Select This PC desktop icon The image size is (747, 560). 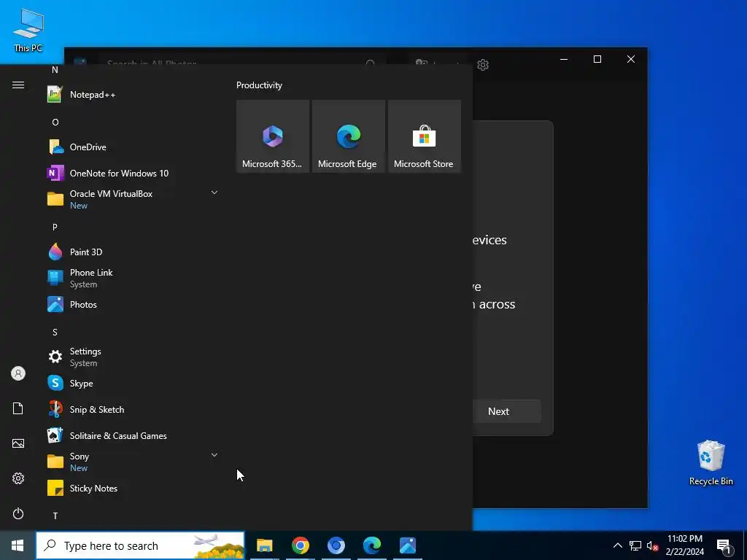(x=28, y=30)
